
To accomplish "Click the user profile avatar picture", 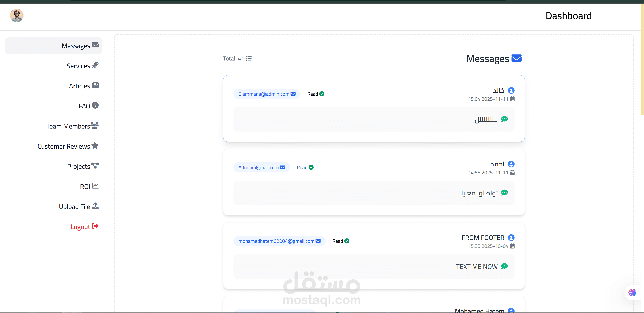I will (17, 16).
